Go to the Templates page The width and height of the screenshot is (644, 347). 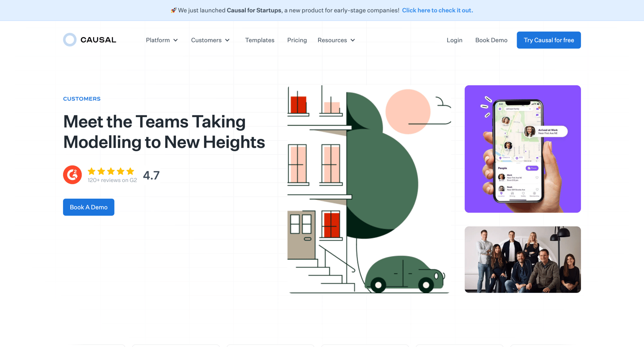click(260, 40)
